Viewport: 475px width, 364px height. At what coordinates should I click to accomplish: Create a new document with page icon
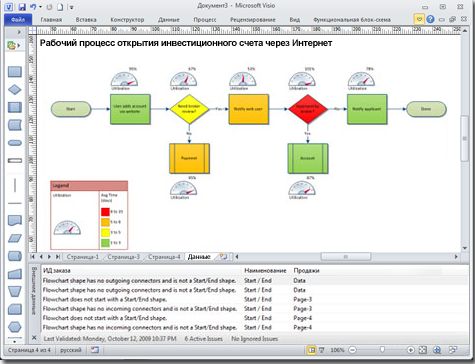tap(60, 7)
